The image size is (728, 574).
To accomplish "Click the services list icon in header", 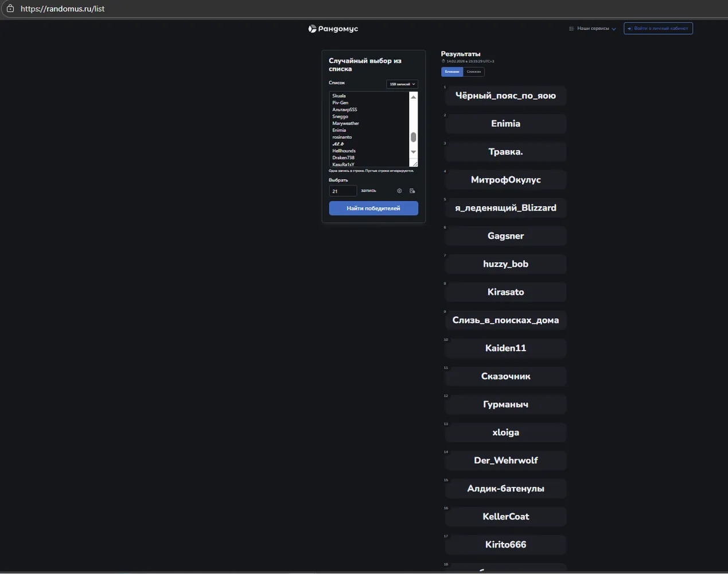I will pyautogui.click(x=571, y=28).
